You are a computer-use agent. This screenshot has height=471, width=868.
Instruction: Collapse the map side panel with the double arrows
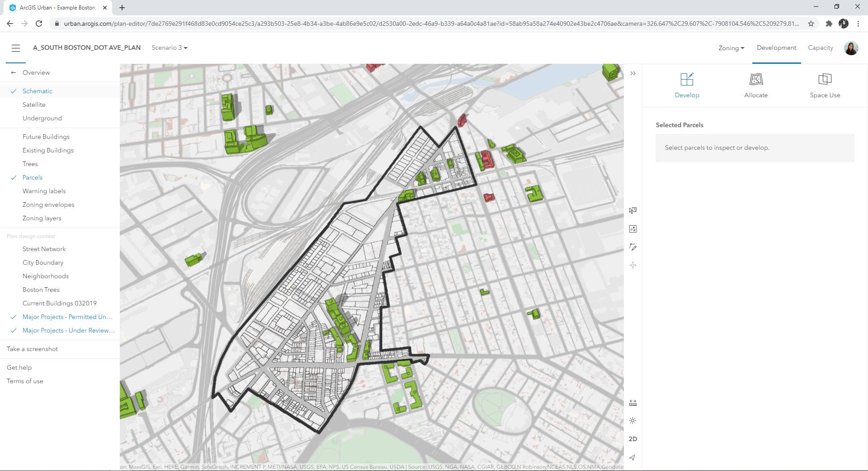(633, 73)
